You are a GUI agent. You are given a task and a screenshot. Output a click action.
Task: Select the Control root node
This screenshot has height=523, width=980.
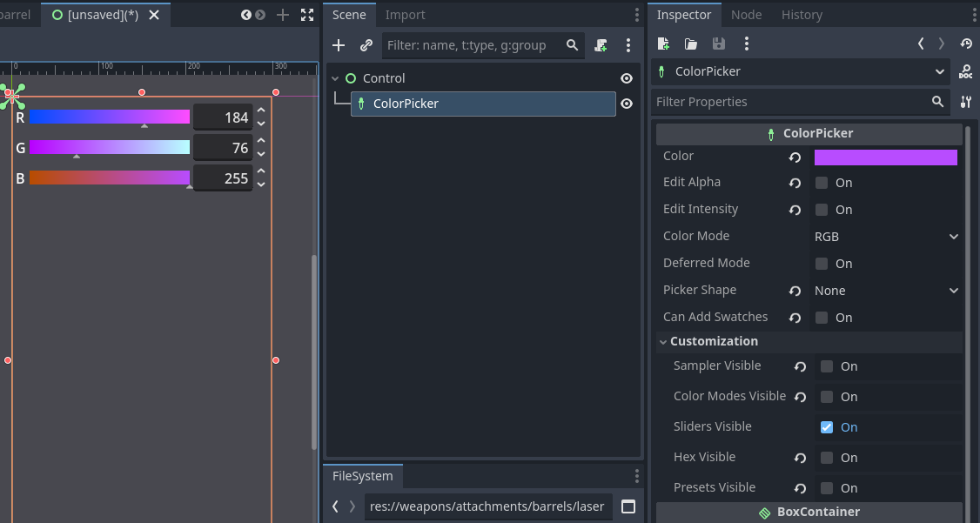(384, 78)
